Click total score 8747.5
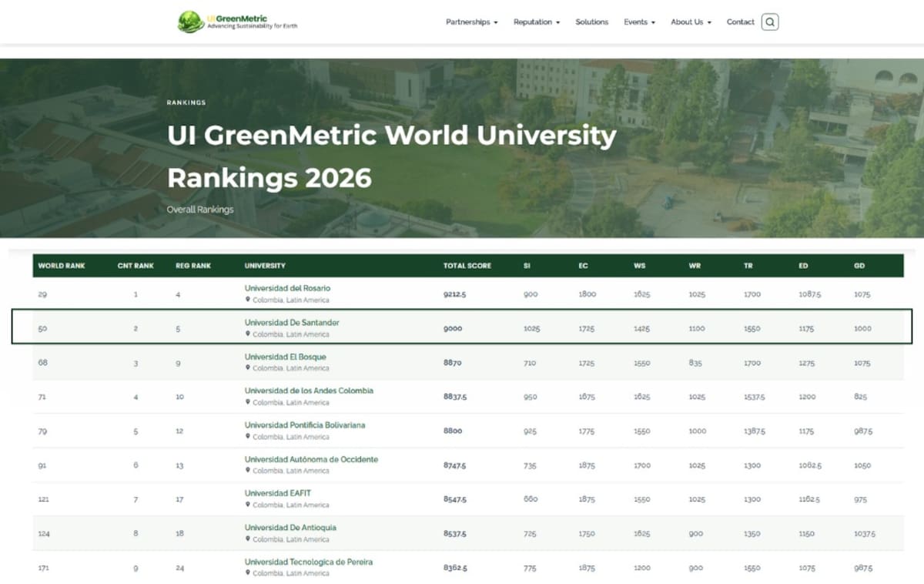Image resolution: width=924 pixels, height=584 pixels. (x=455, y=465)
